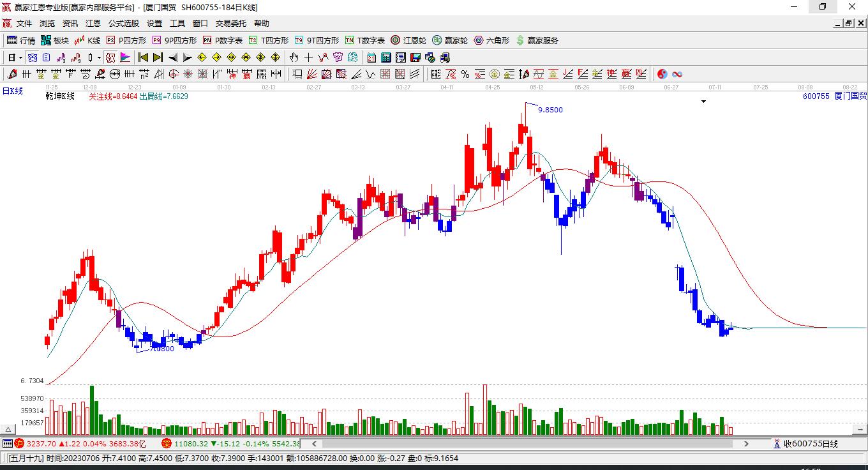The width and height of the screenshot is (868, 470).
Task: Select the hand pan tool
Action: [294, 57]
